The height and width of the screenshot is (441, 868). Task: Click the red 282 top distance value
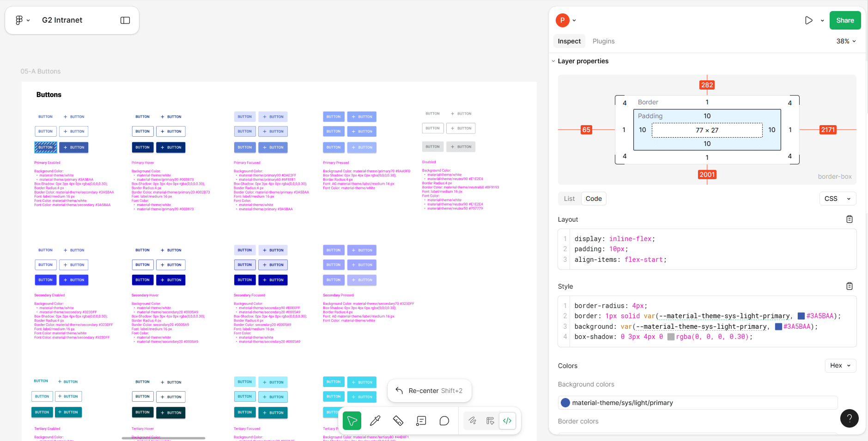707,85
